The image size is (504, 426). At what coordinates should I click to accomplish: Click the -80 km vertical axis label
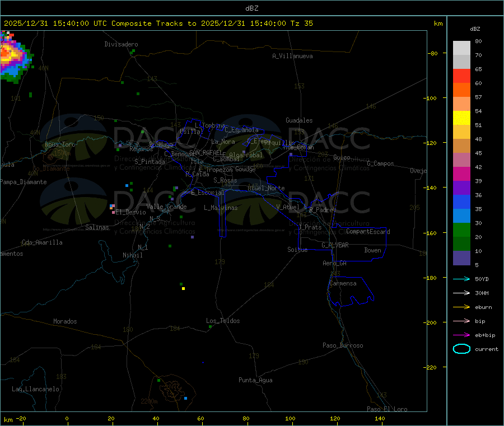pyautogui.click(x=433, y=53)
